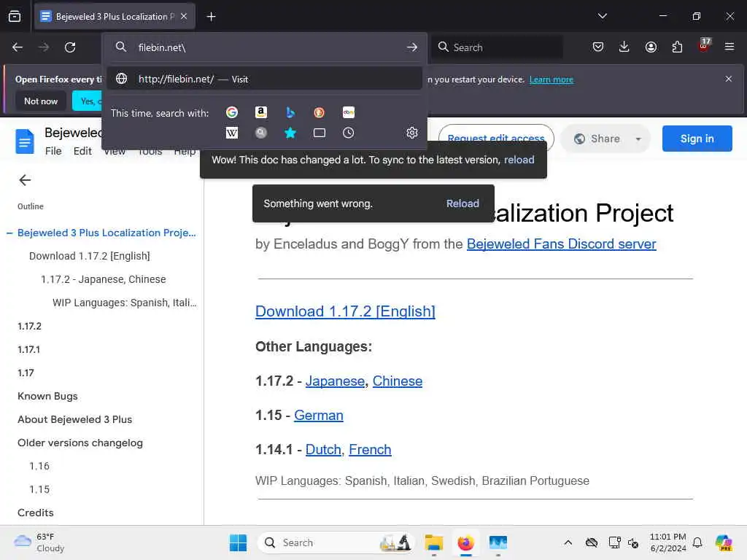The image size is (747, 560).
Task: Open the Dutch language link
Action: 323,449
